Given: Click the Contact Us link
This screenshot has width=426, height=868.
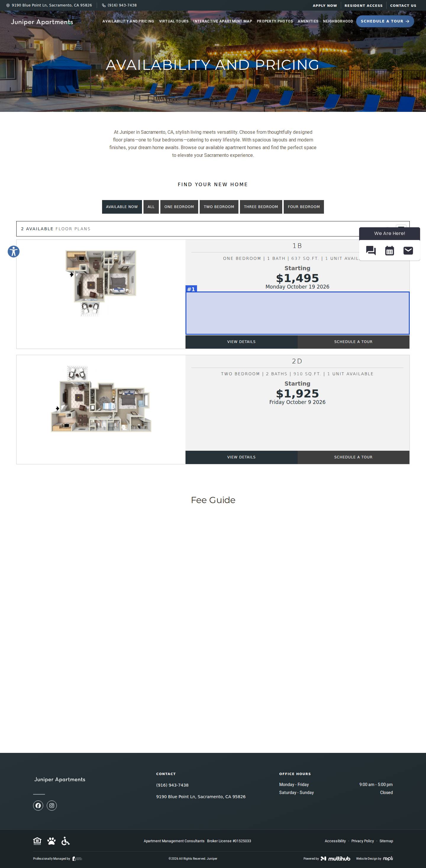Looking at the screenshot, I should (x=403, y=5).
